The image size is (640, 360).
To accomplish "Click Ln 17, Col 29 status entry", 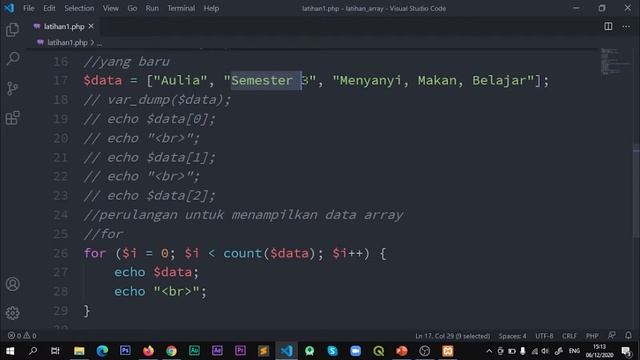I will (452, 336).
